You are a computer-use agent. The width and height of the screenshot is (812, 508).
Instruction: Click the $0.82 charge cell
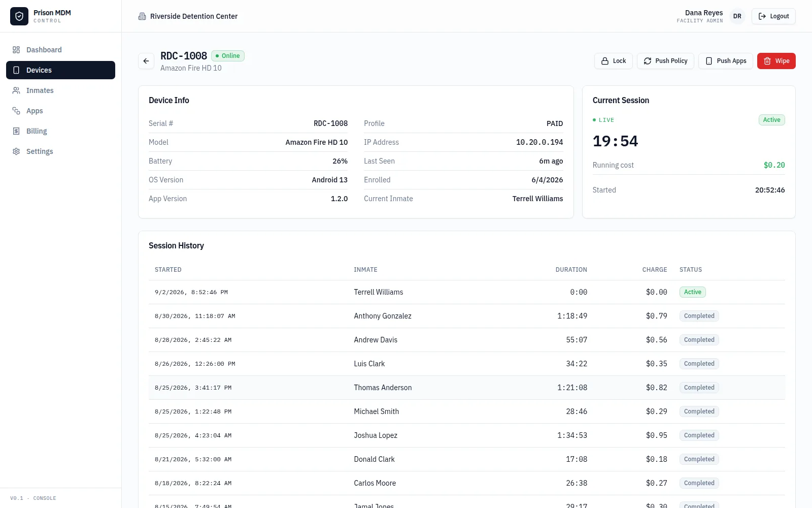point(656,388)
